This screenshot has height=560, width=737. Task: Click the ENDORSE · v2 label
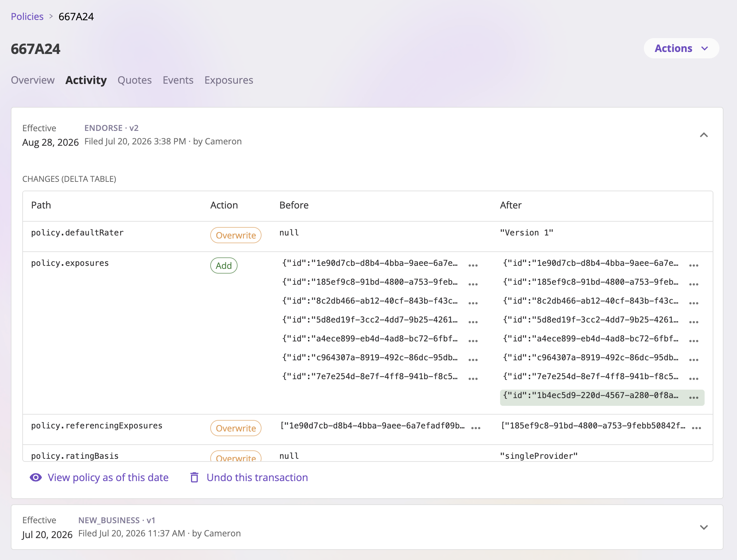pos(111,128)
